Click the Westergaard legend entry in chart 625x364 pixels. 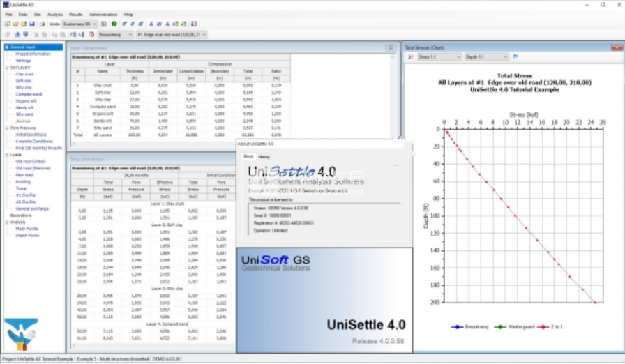click(515, 326)
